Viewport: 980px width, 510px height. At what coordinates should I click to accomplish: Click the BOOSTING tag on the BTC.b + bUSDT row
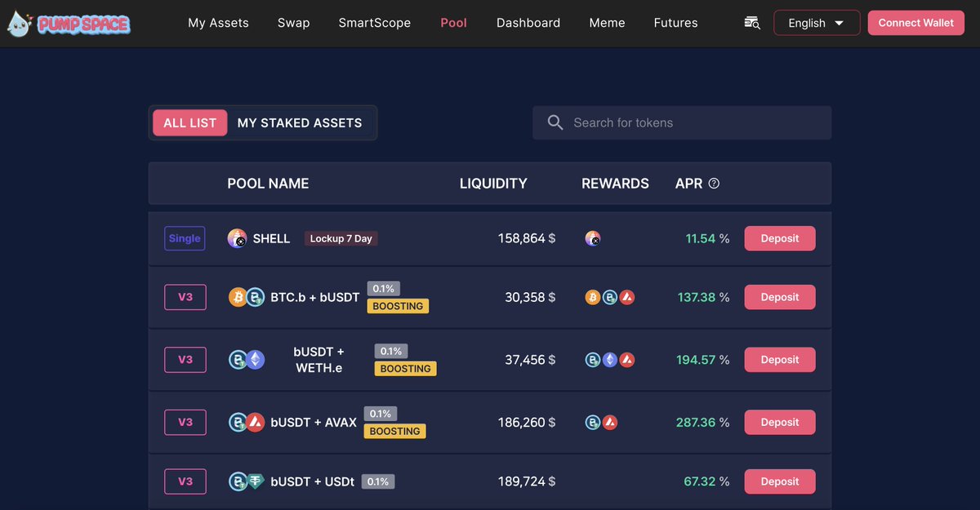point(398,306)
